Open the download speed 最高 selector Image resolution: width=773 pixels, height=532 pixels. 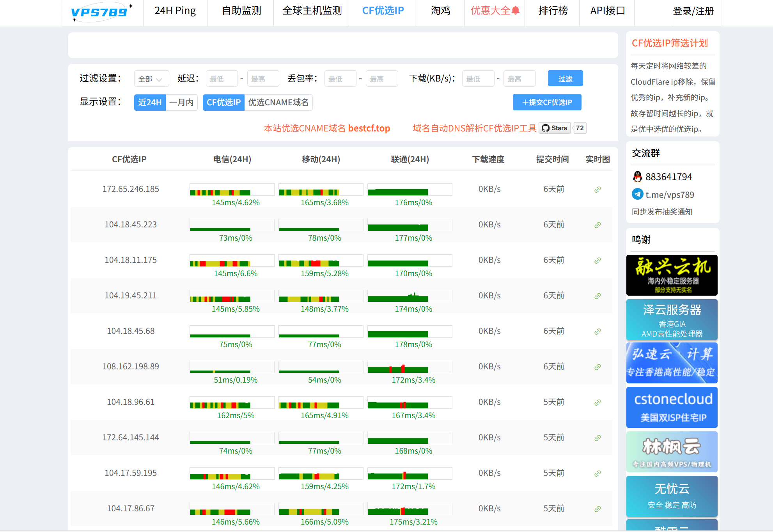pyautogui.click(x=519, y=78)
